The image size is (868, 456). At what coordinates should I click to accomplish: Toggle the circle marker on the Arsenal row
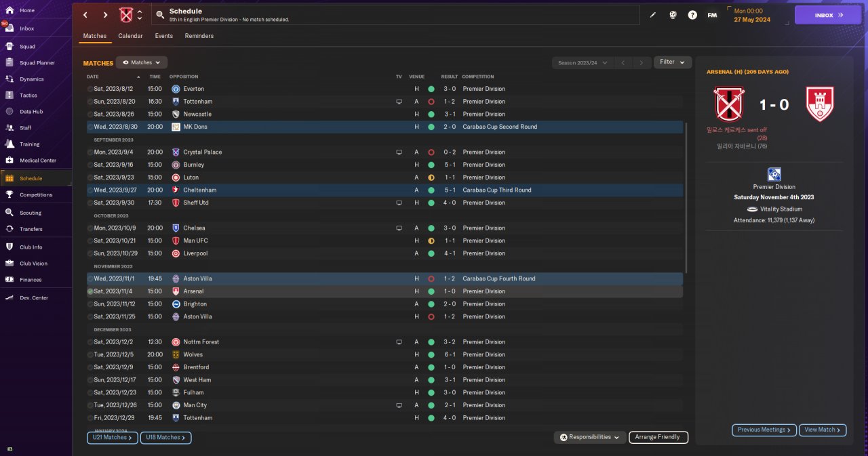point(90,291)
